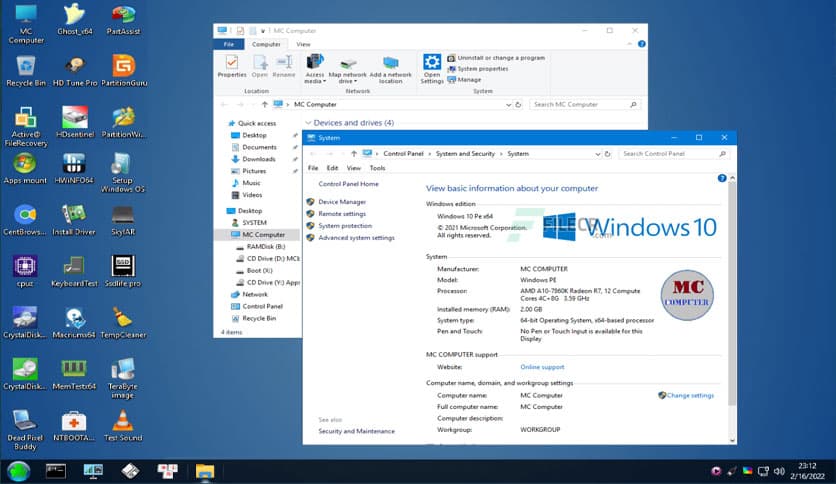
Task: Switch to the View ribbon tab
Action: tap(303, 44)
